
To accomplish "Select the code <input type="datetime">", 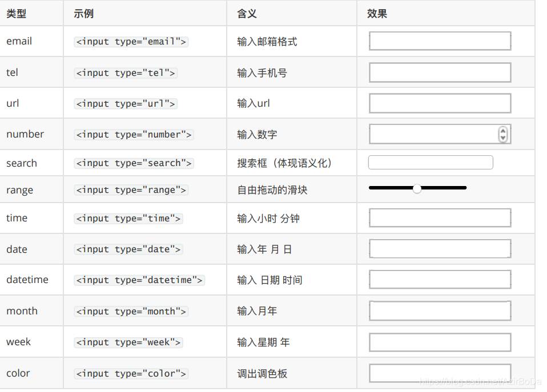I will [x=139, y=280].
